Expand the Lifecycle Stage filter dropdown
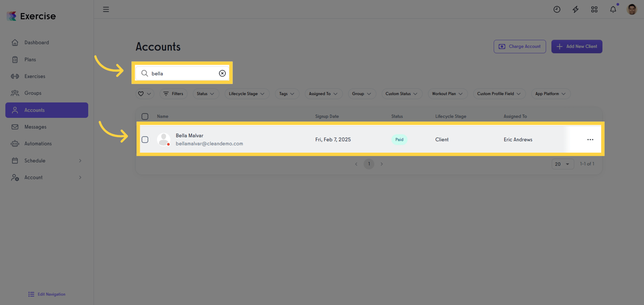 coord(247,94)
